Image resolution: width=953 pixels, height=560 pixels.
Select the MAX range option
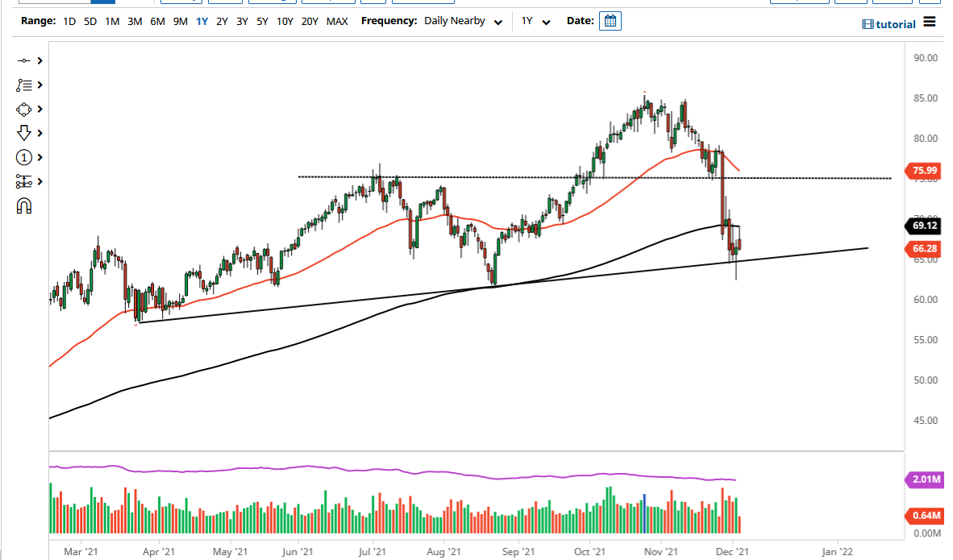337,21
